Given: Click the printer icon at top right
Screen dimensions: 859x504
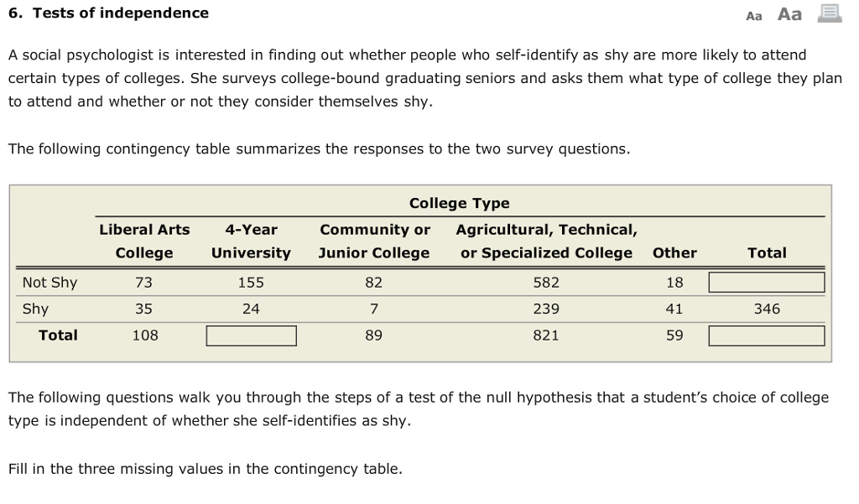Looking at the screenshot, I should 829,13.
